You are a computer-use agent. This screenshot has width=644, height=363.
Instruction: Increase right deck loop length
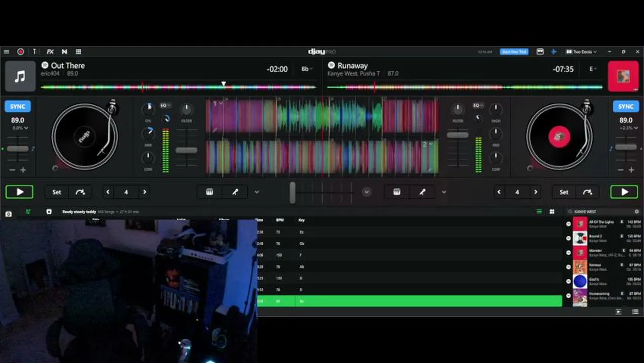(536, 192)
